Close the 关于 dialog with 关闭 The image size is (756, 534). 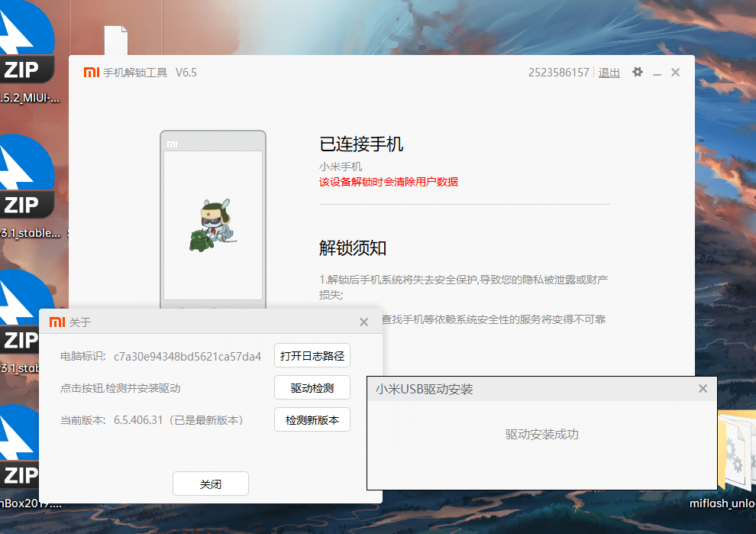point(210,484)
